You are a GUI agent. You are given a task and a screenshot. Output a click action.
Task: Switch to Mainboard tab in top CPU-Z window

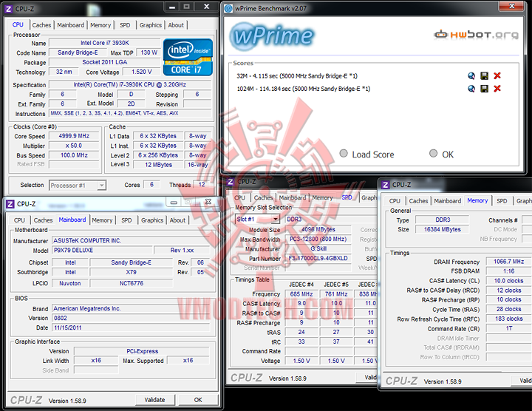click(71, 25)
